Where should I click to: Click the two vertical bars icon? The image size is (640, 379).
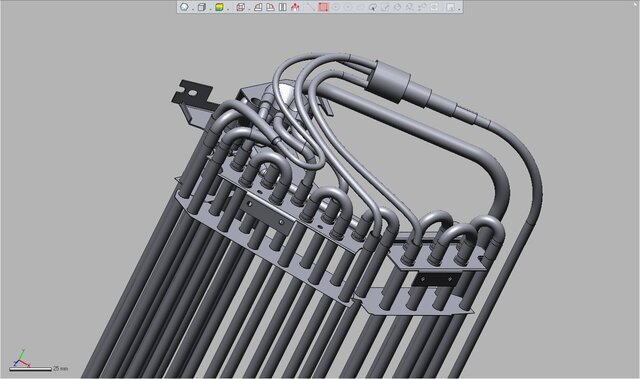(x=282, y=7)
